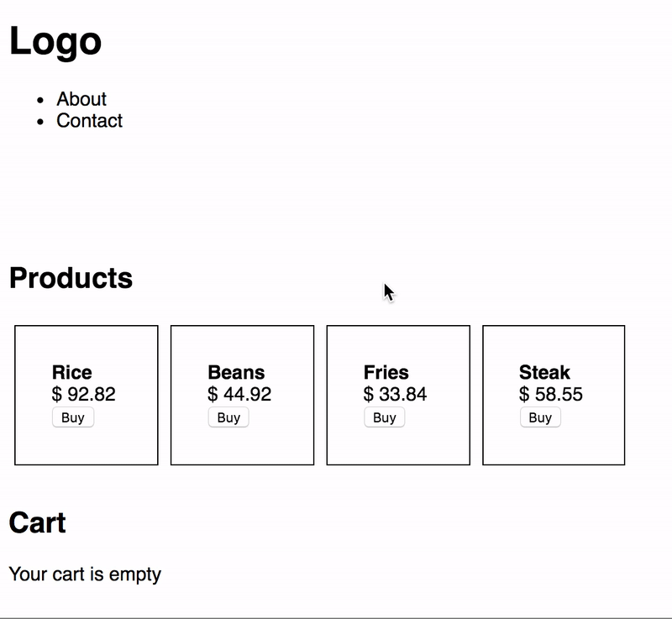Click the Fries product title

(386, 372)
